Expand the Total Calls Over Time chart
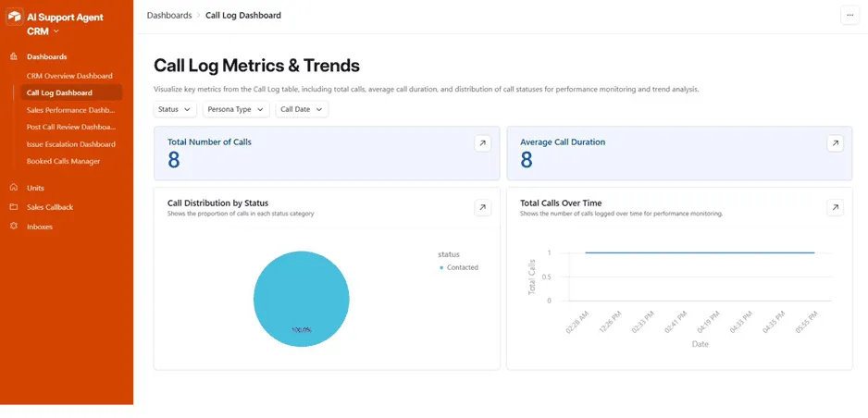Image resolution: width=868 pixels, height=418 pixels. coord(836,207)
